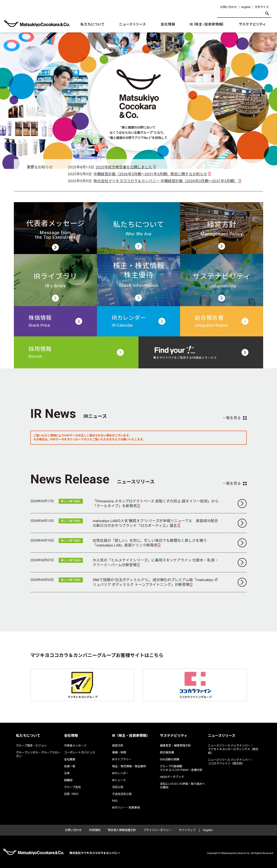Open circle arrow for 2026年04月13日 news

(242, 523)
